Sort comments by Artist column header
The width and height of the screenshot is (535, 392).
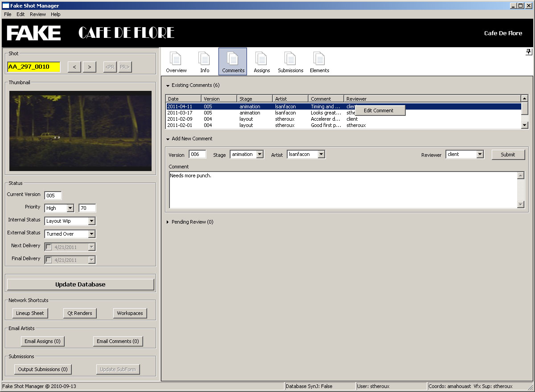point(291,99)
